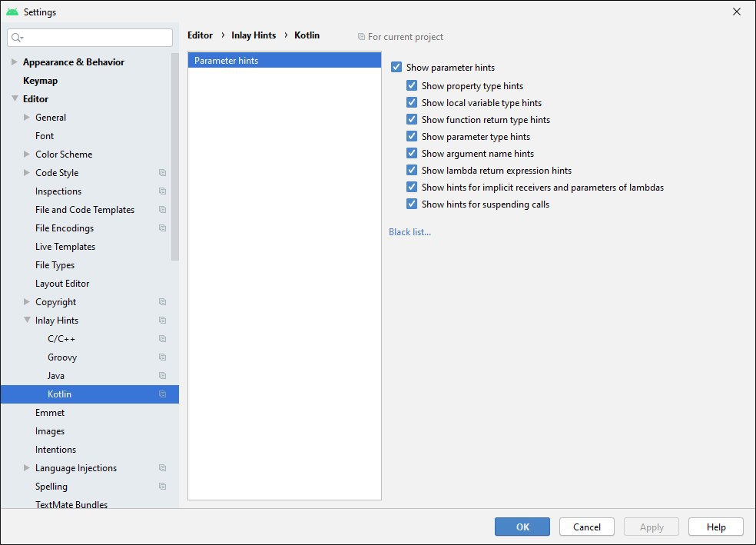Uncheck Show lambda return expression hints
Screen dimensions: 756x545
tap(412, 170)
